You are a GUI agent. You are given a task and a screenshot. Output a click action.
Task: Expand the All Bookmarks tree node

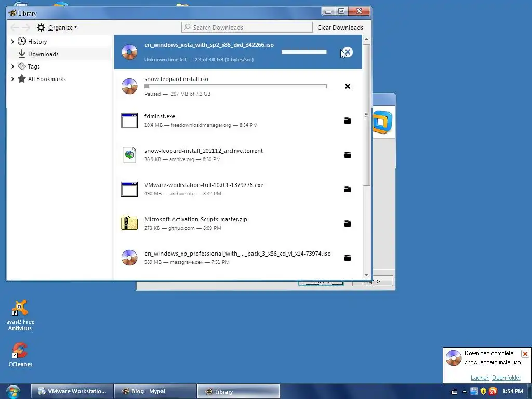[x=12, y=79]
